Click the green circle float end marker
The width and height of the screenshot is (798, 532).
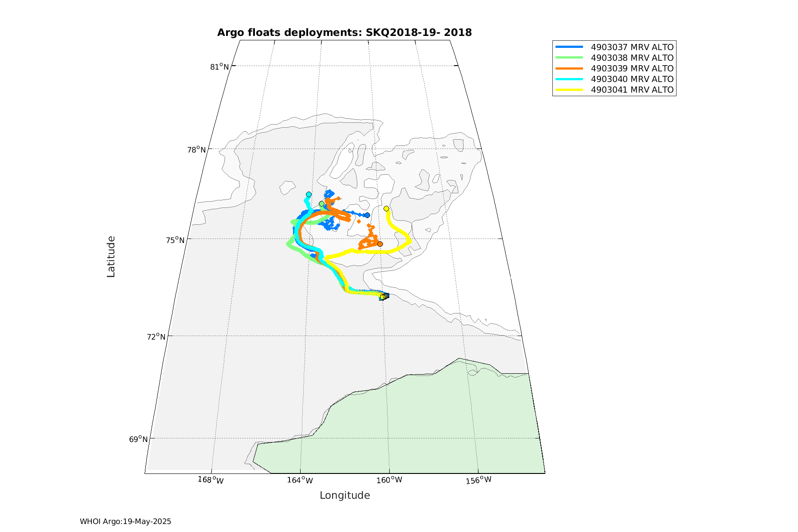click(321, 204)
